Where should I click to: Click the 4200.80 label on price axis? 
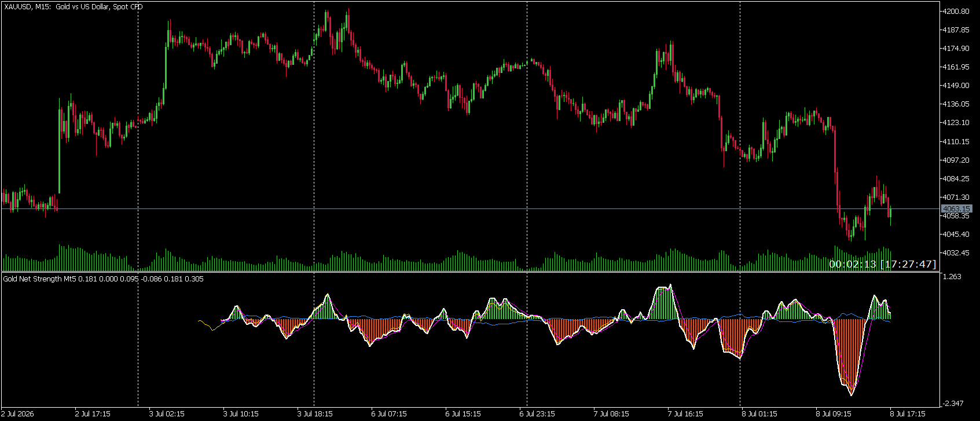click(956, 12)
